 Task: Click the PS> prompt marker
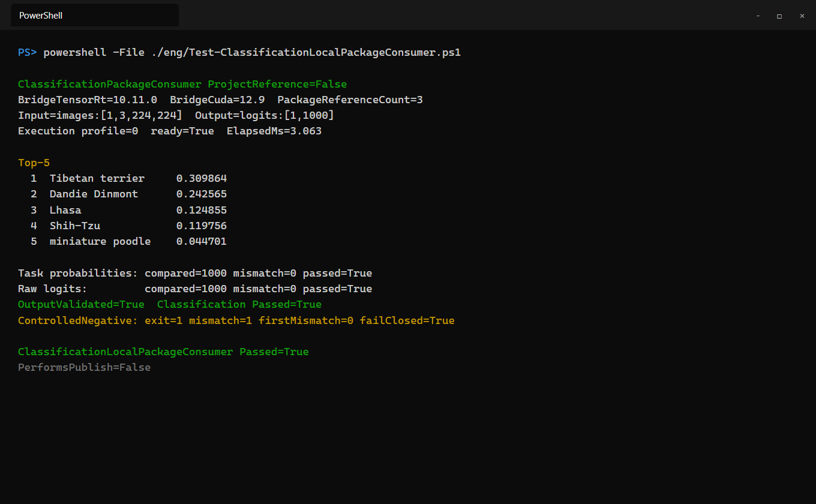(x=28, y=53)
